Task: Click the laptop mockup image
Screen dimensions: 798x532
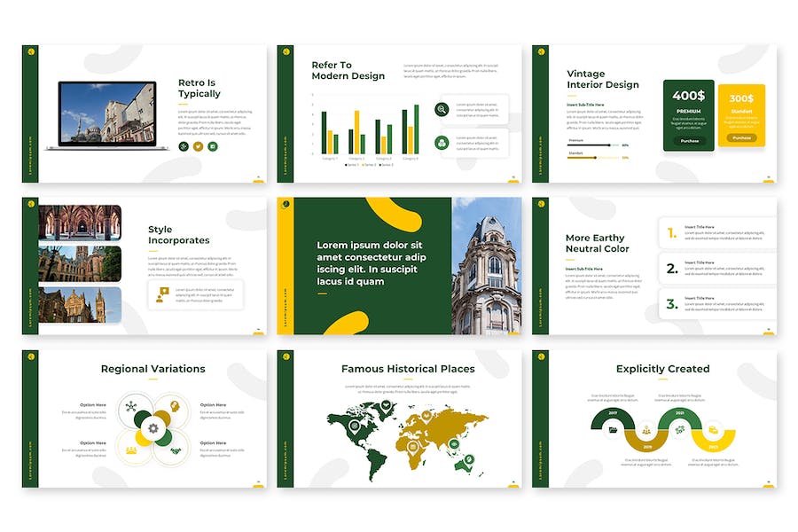Action: coord(106,114)
